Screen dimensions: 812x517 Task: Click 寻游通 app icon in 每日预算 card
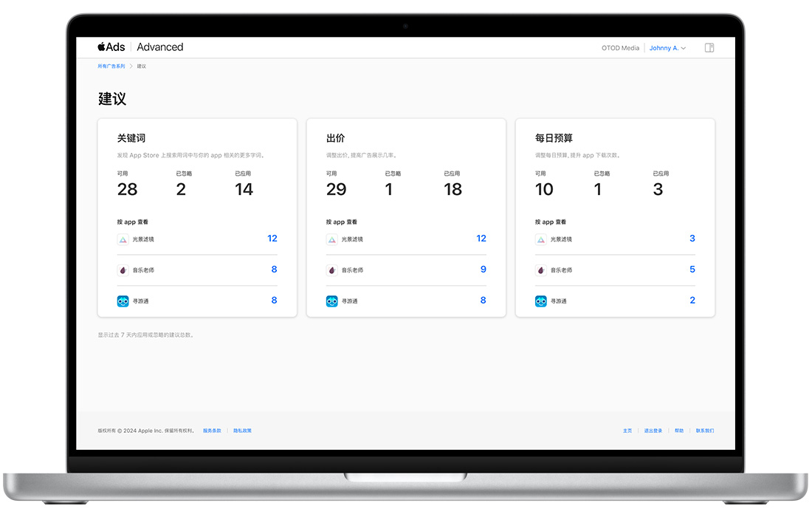[x=540, y=301]
